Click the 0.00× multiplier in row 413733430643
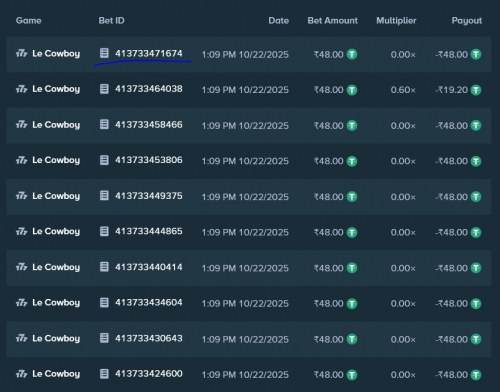This screenshot has width=500, height=392. click(x=403, y=340)
